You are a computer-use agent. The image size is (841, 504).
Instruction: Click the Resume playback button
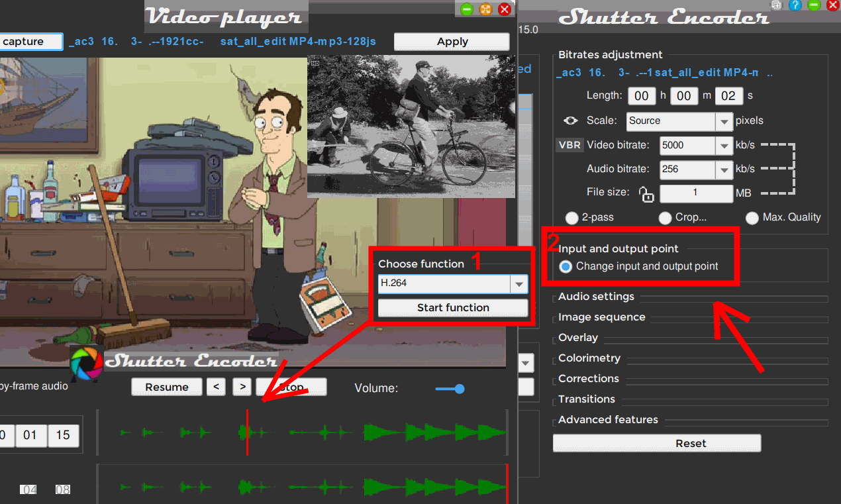(x=167, y=387)
